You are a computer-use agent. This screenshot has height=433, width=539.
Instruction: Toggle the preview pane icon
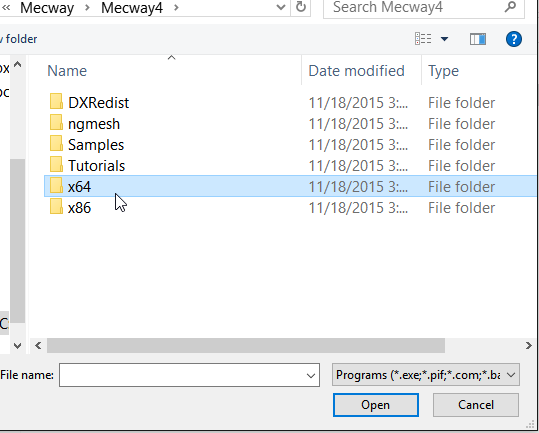pos(478,39)
